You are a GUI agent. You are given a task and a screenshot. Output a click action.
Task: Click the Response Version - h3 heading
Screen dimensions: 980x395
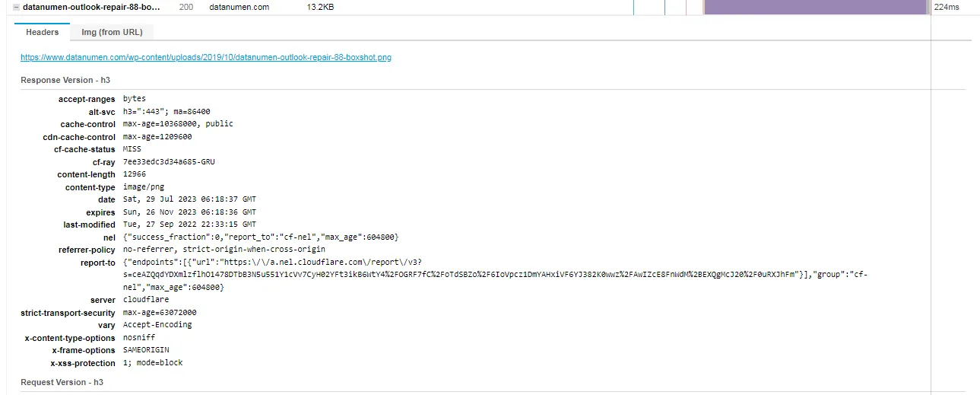point(65,80)
